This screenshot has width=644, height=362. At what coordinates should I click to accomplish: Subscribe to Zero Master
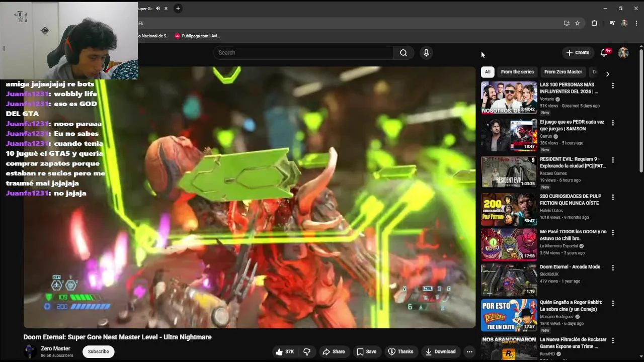pyautogui.click(x=99, y=351)
